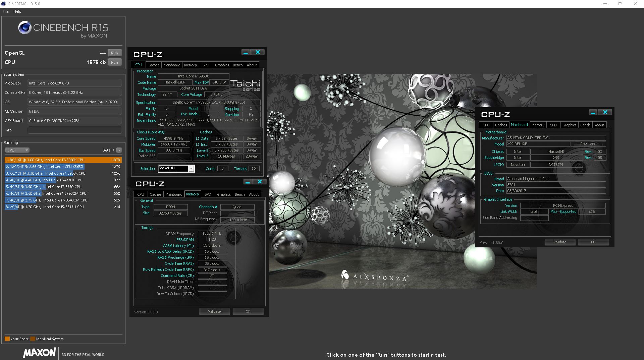Click the rendered Cinebench scene image
Image resolution: width=644 pixels, height=360 pixels.
click(402, 181)
